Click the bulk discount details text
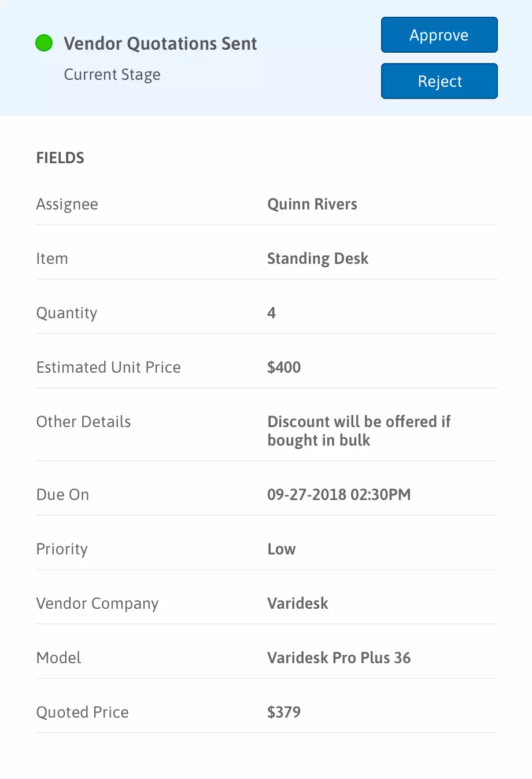 click(x=359, y=431)
